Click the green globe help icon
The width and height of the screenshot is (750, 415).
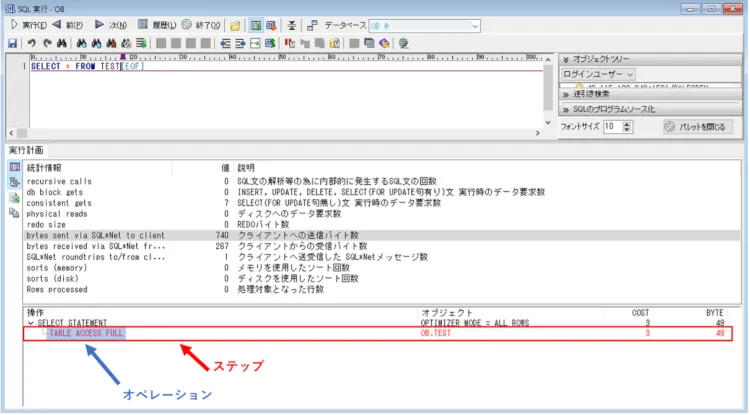[404, 44]
